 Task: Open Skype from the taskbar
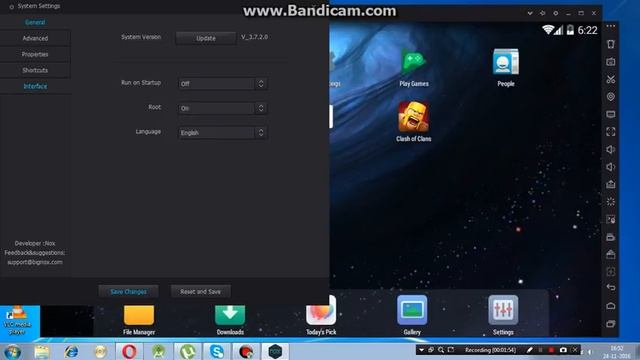click(x=217, y=351)
